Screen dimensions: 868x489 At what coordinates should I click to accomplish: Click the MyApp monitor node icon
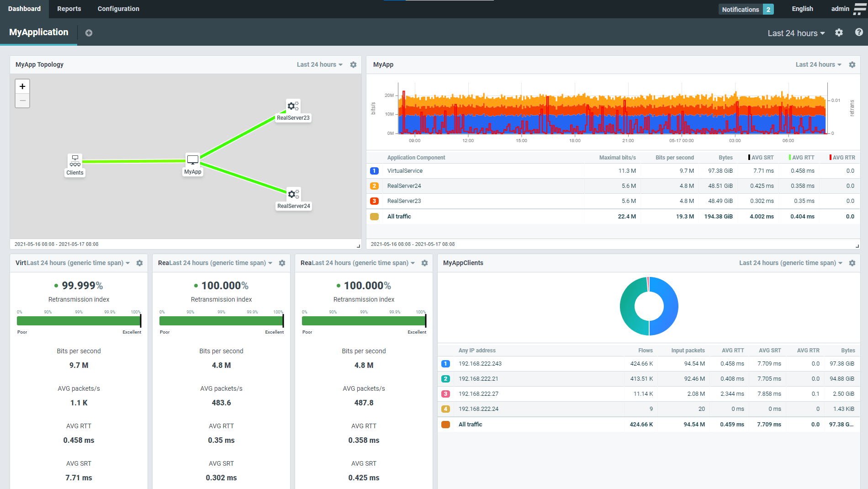click(x=193, y=160)
